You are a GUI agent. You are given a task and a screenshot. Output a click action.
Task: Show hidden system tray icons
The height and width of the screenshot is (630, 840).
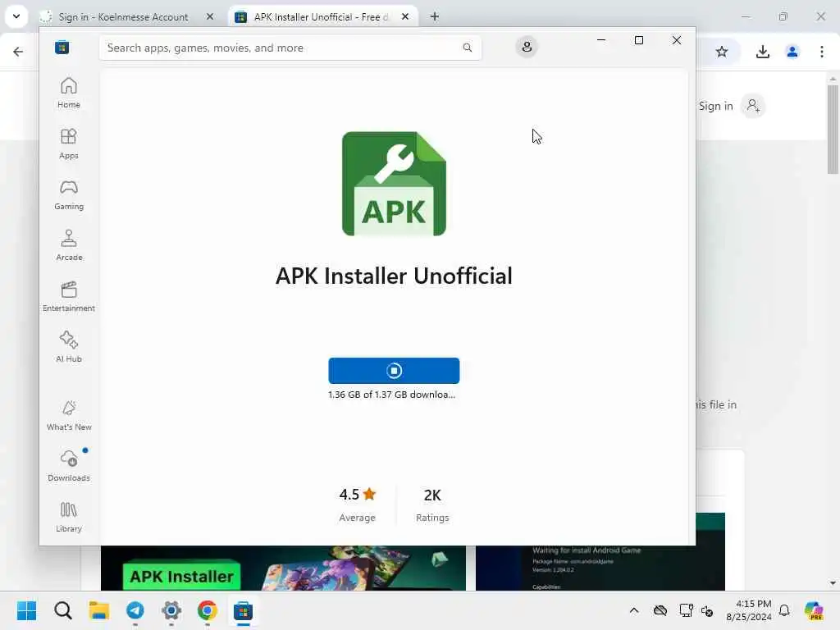click(x=634, y=610)
